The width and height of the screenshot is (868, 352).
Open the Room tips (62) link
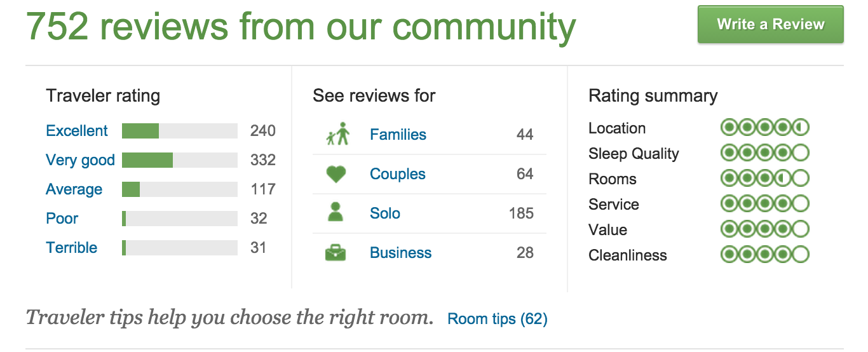point(498,318)
